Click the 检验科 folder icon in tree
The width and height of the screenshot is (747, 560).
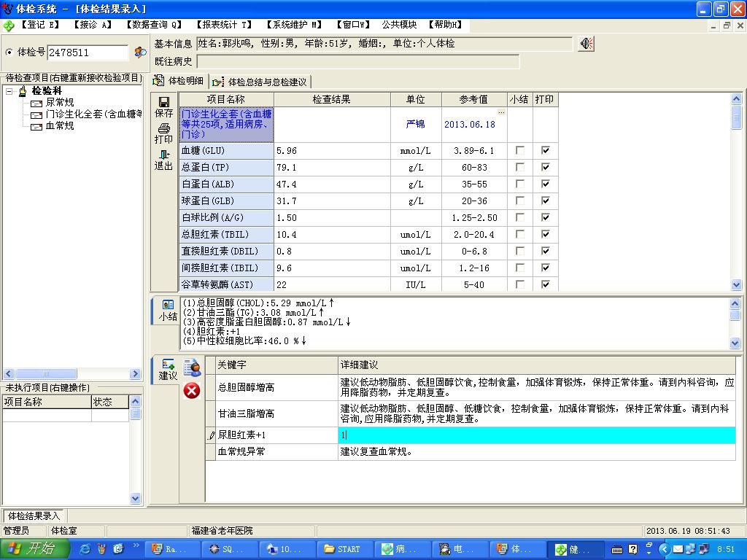(x=23, y=91)
